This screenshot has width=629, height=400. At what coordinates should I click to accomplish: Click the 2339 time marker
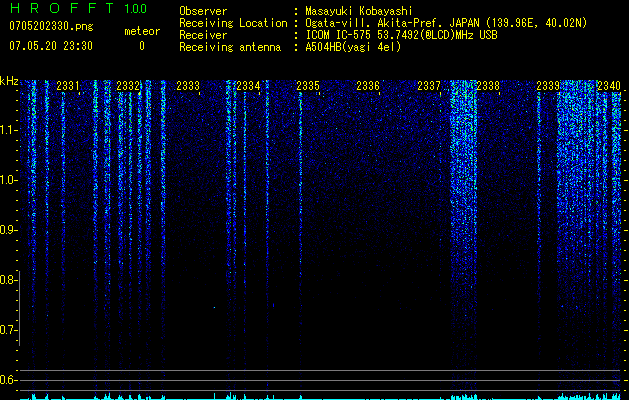click(548, 86)
